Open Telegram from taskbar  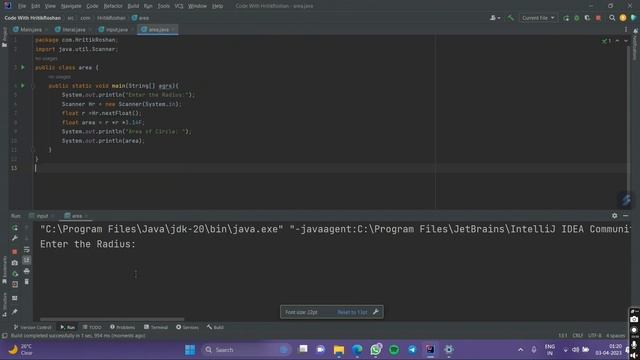click(x=412, y=350)
